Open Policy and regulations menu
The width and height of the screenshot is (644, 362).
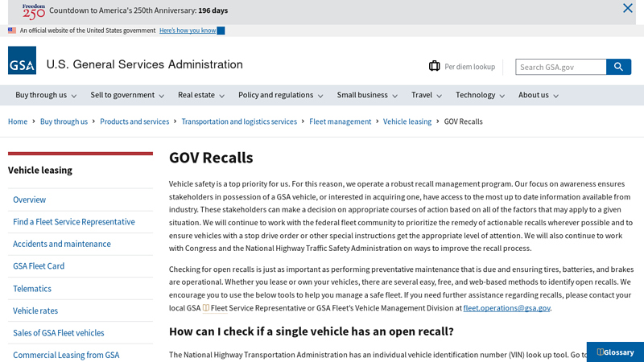275,95
